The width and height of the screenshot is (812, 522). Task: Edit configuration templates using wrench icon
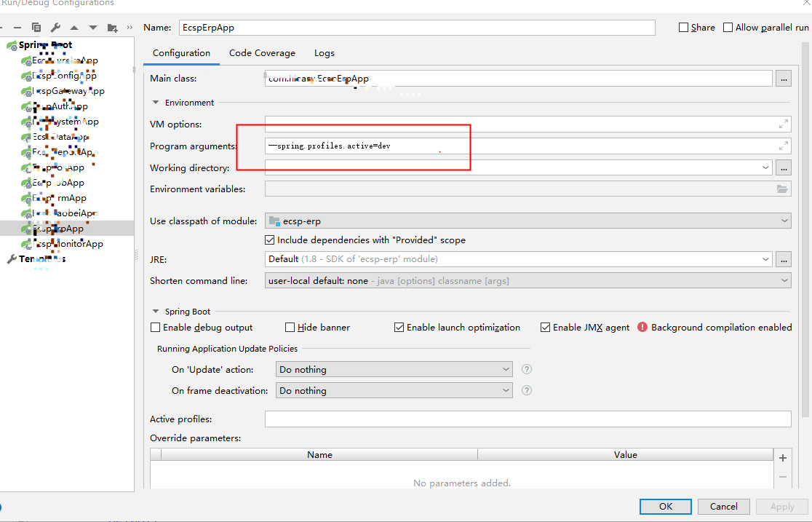click(x=55, y=27)
